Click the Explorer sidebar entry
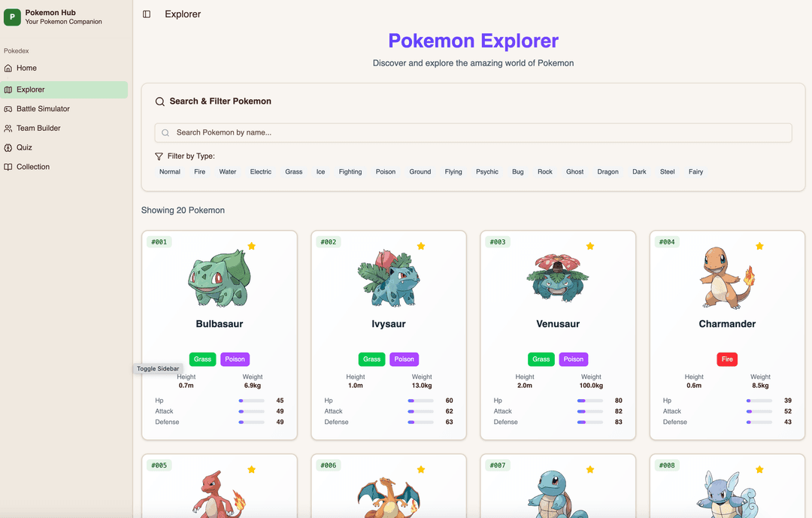Image resolution: width=812 pixels, height=518 pixels. click(29, 89)
